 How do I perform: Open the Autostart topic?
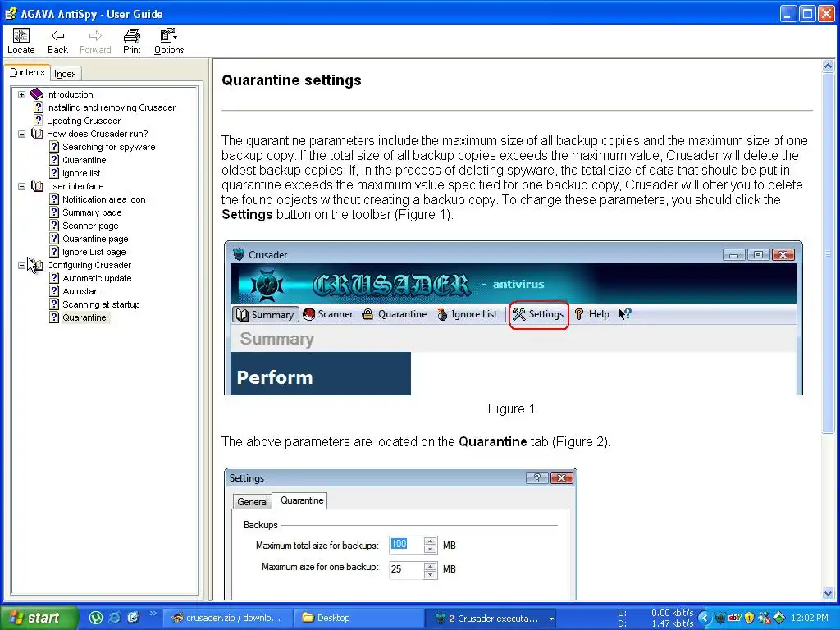click(81, 291)
